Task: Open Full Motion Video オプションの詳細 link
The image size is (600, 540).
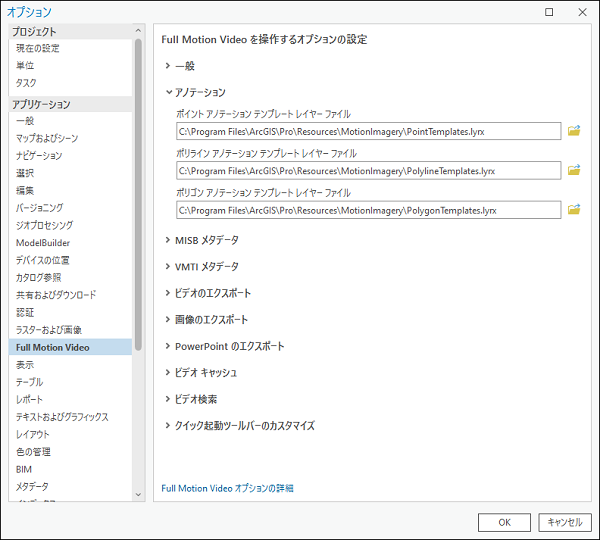Action: click(x=227, y=489)
